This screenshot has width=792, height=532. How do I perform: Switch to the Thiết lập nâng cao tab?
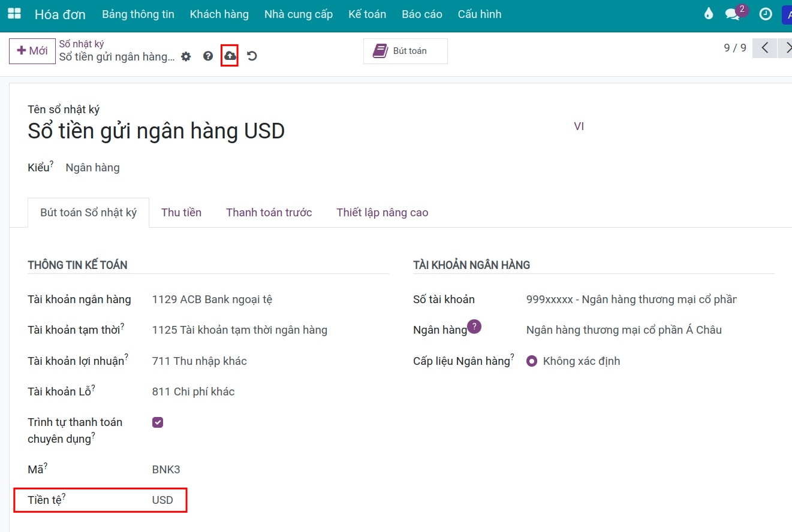coord(383,213)
